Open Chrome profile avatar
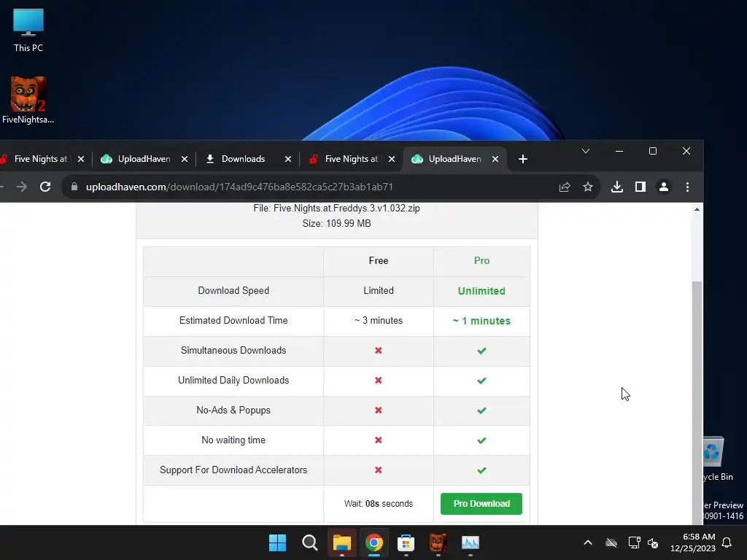747x560 pixels. pos(664,187)
